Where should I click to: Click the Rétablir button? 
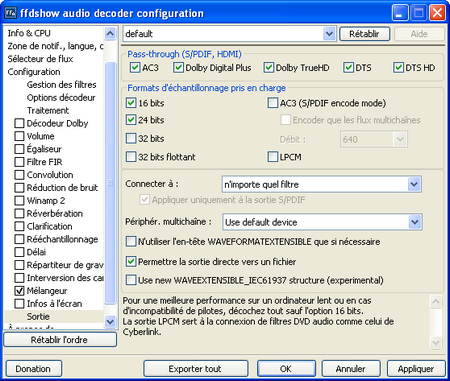point(364,34)
